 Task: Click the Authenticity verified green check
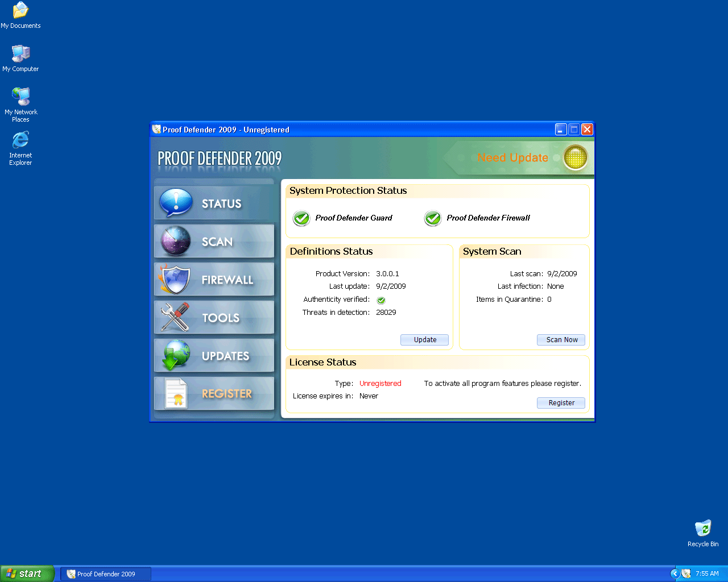pyautogui.click(x=380, y=300)
